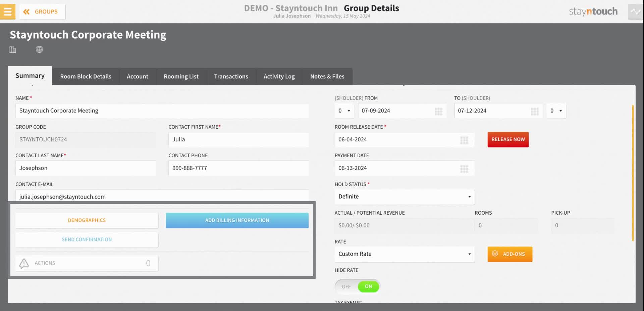This screenshot has width=644, height=311.
Task: Click the Release Now button
Action: click(508, 139)
